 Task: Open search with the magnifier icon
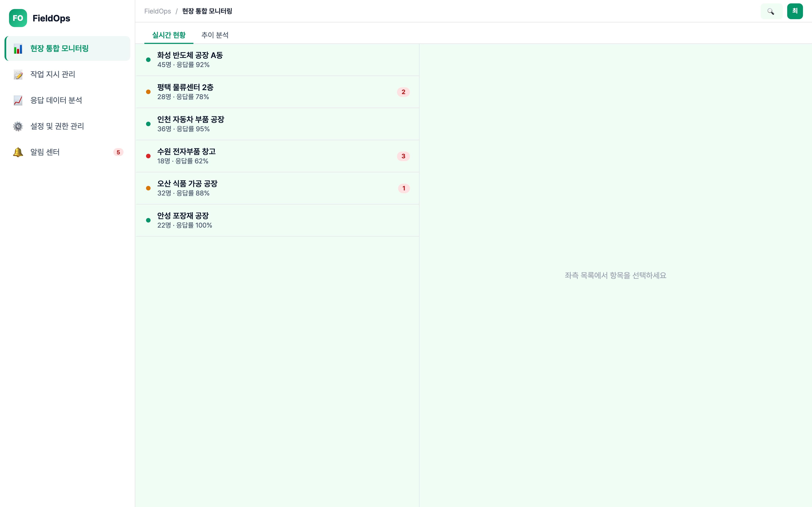771,11
